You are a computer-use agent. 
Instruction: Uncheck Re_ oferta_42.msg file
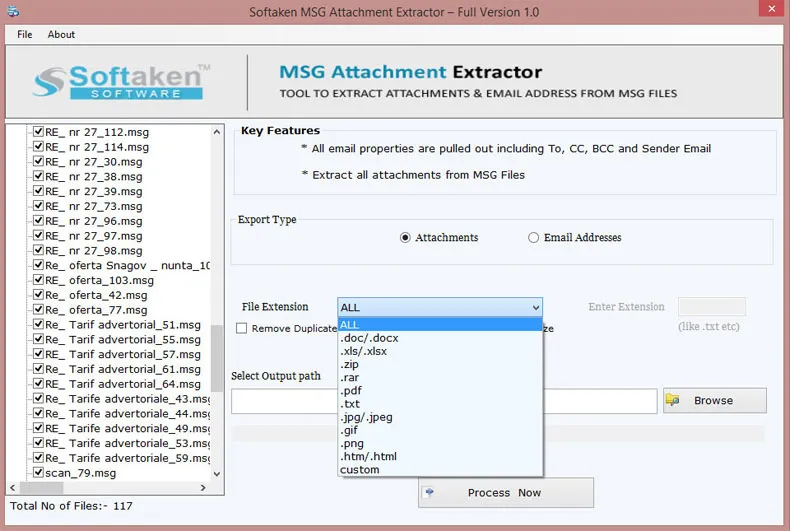(38, 294)
